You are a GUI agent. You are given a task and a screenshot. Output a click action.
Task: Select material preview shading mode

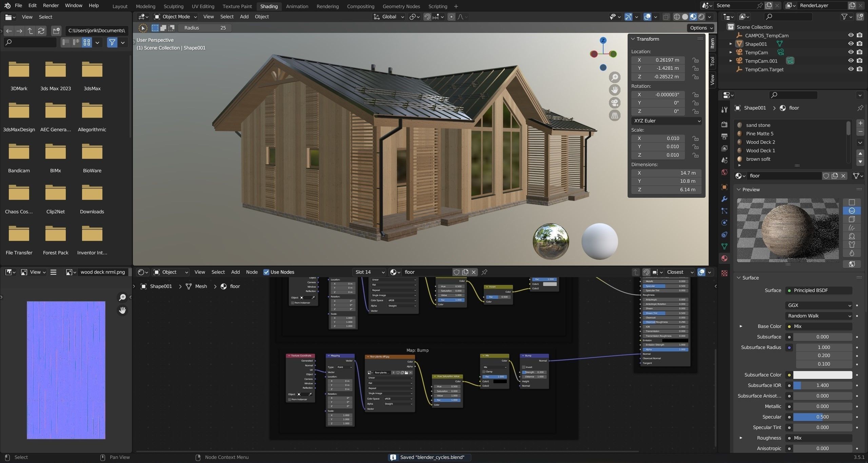coord(693,17)
